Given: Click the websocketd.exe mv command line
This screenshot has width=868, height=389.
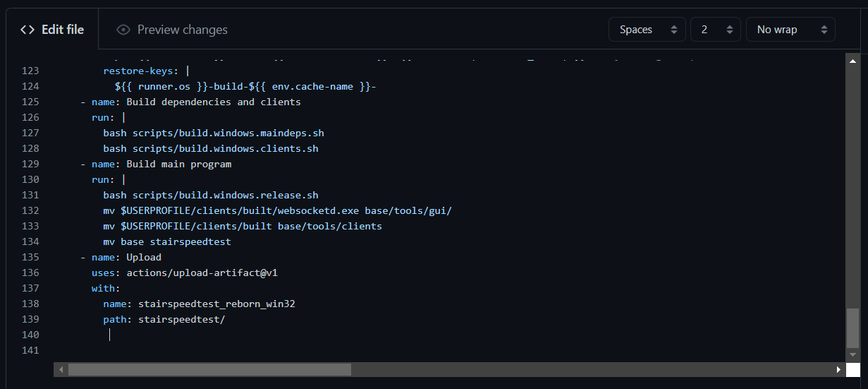Looking at the screenshot, I should [278, 211].
